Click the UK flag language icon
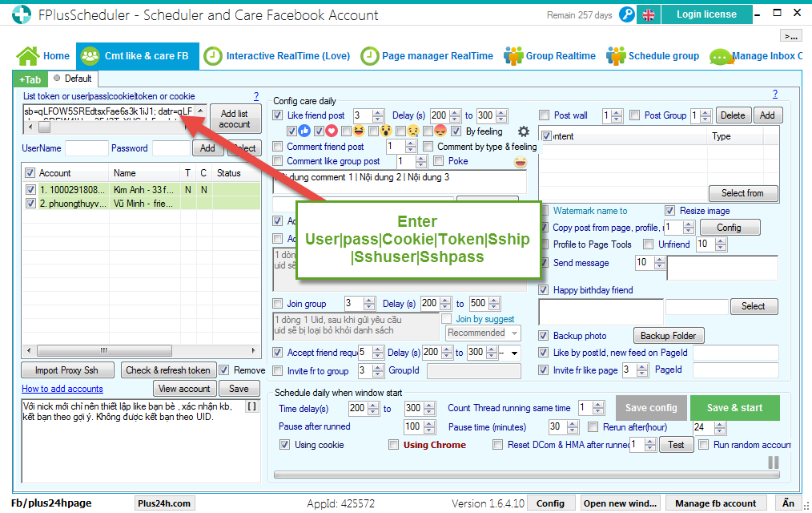The height and width of the screenshot is (513, 812). pos(648,14)
